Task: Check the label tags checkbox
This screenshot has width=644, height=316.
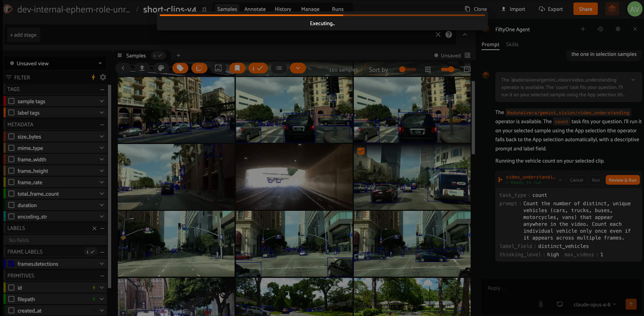Action: click(11, 113)
